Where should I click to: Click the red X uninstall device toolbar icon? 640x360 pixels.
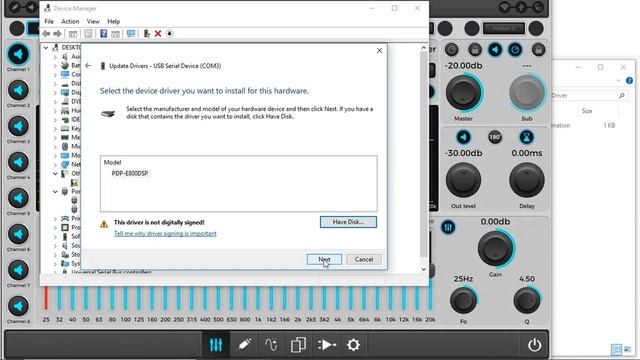(x=158, y=34)
